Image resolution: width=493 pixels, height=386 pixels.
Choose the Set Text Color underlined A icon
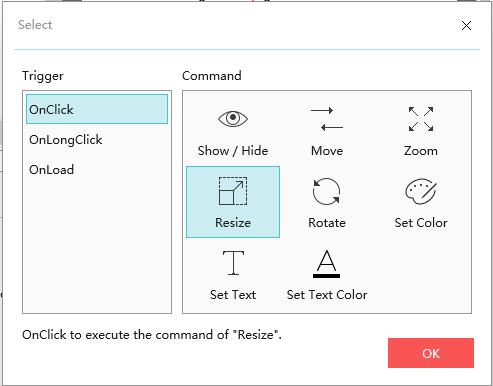326,263
